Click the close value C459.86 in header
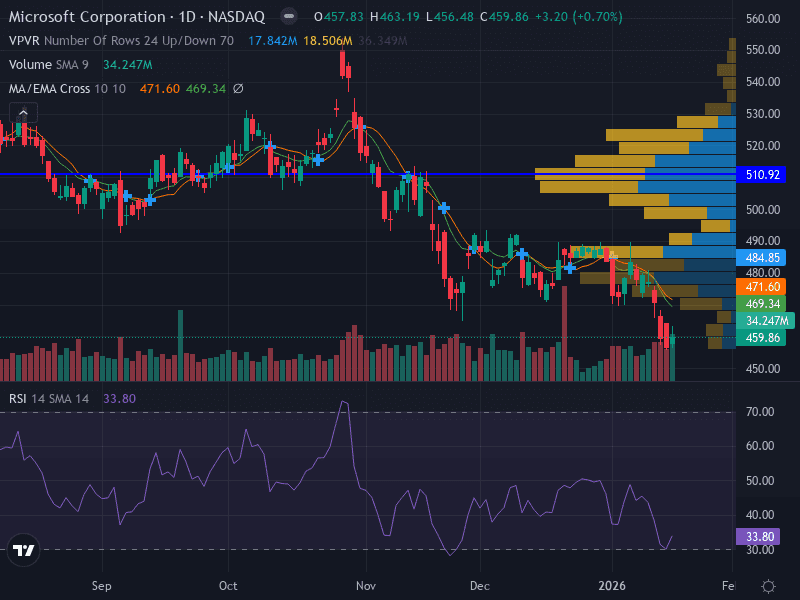The height and width of the screenshot is (600, 800). tap(504, 17)
